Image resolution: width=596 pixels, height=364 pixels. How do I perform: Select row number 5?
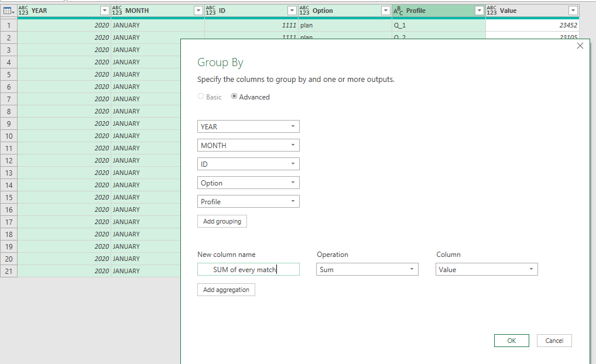coord(9,74)
